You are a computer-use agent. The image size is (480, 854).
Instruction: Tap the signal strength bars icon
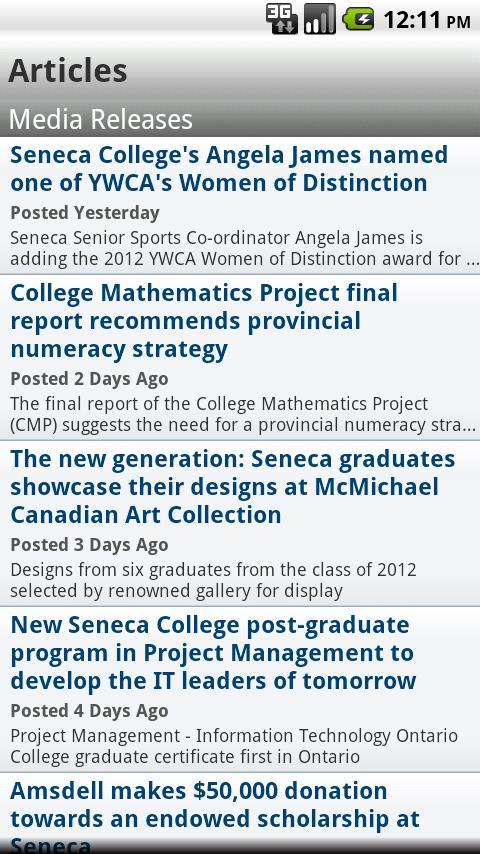319,20
